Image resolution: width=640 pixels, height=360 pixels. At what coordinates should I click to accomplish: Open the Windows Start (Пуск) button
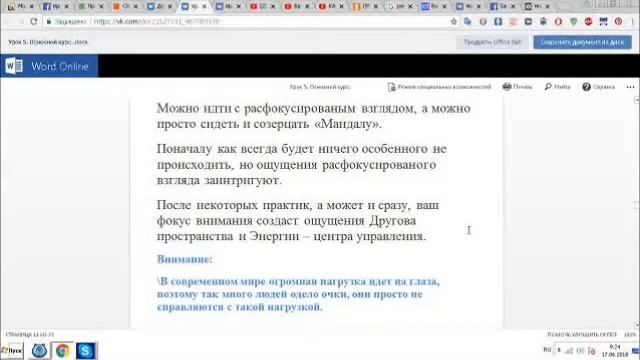[x=12, y=351]
